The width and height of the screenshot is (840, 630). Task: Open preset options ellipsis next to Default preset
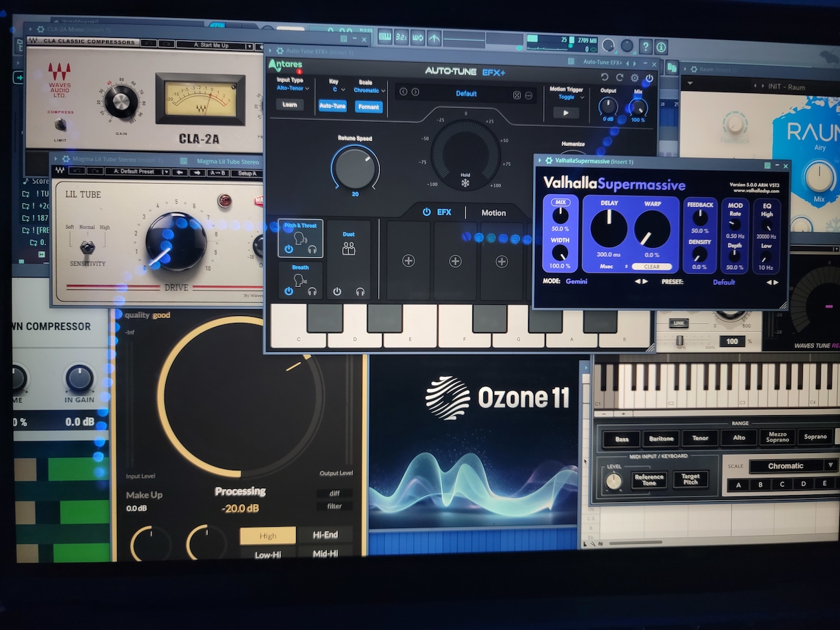[529, 94]
